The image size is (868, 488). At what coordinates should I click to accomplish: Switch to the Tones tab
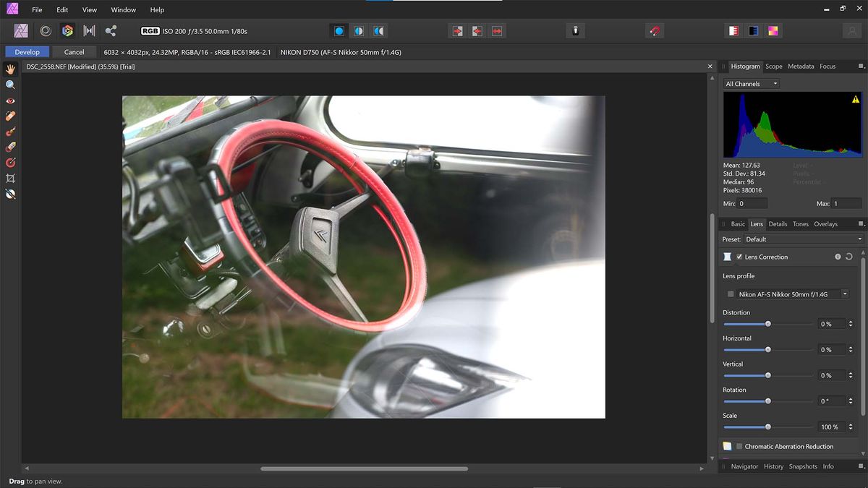click(x=800, y=224)
